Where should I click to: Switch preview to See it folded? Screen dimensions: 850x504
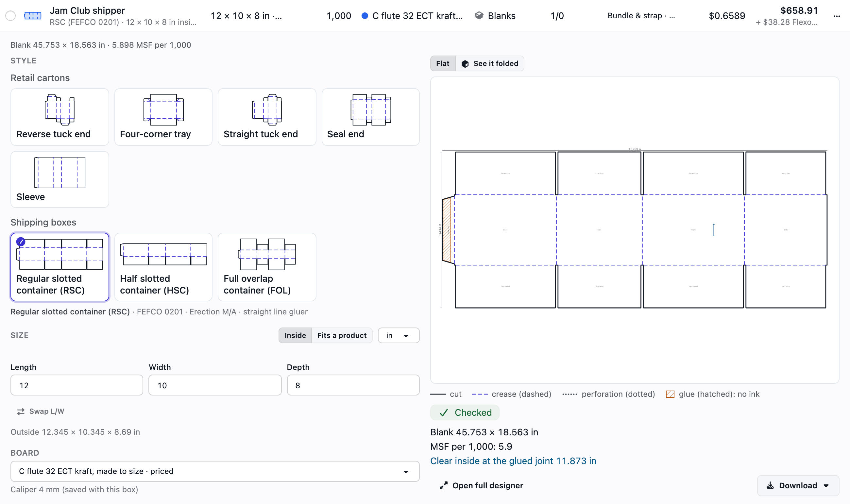pos(489,63)
